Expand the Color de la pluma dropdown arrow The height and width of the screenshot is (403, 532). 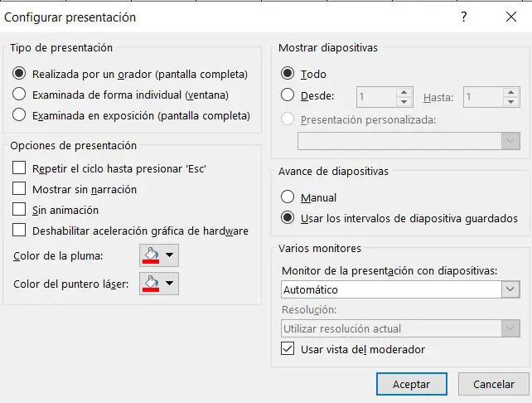[169, 255]
